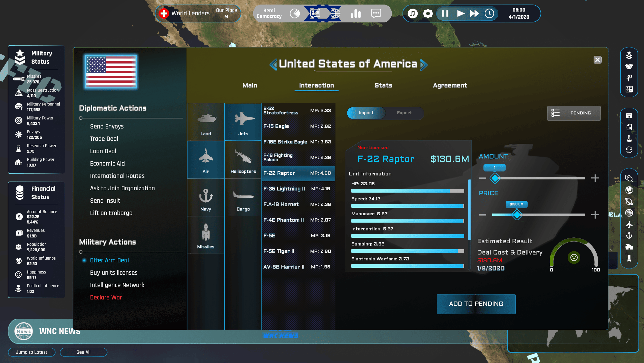This screenshot has height=363, width=644.
Task: Choose Trade Deal diplomatic action
Action: tap(104, 139)
